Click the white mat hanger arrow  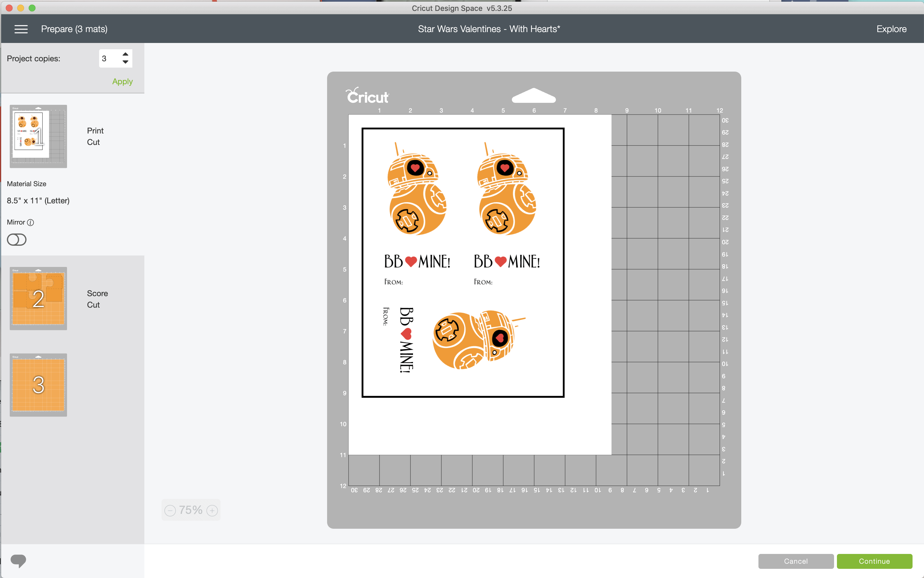pyautogui.click(x=534, y=96)
